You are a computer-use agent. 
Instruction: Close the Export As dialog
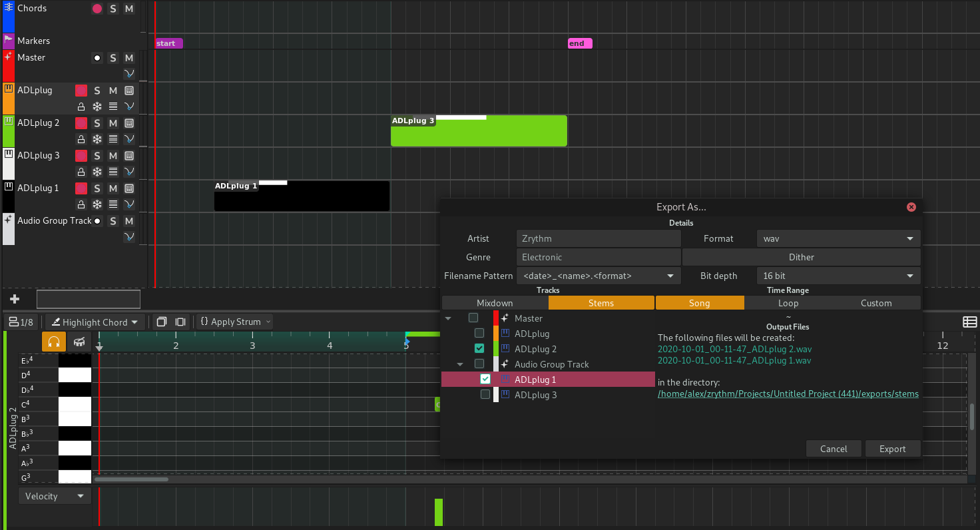pyautogui.click(x=911, y=207)
